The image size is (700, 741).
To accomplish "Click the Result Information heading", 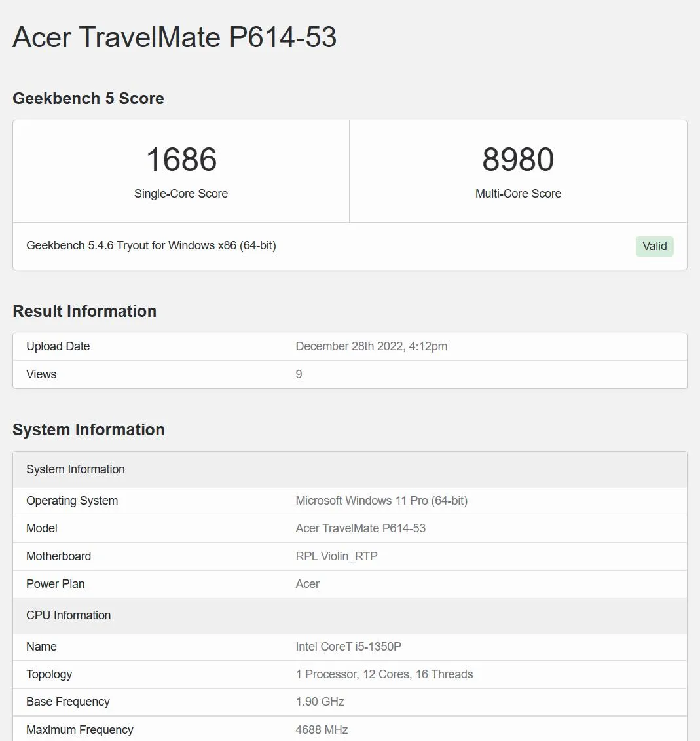I will point(84,311).
